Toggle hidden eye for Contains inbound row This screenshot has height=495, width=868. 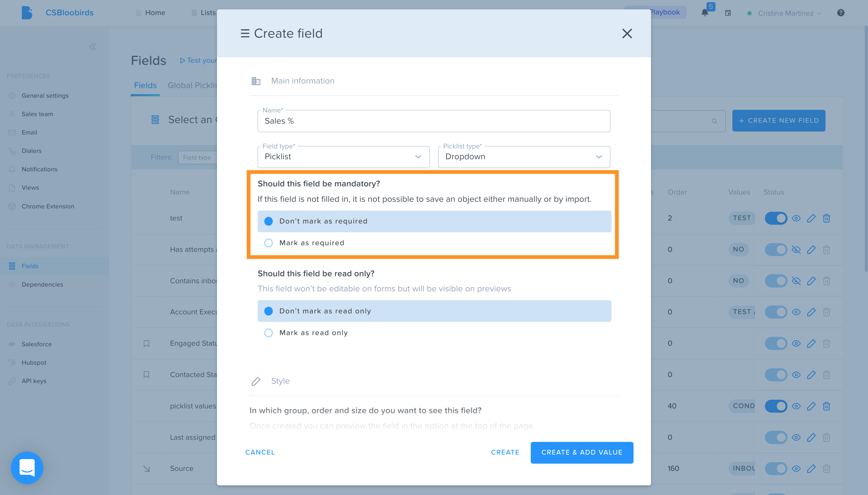796,281
